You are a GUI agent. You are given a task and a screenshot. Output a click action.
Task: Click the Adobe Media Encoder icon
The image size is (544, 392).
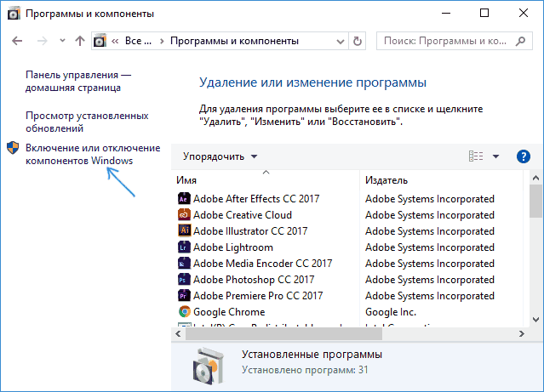[x=184, y=264]
